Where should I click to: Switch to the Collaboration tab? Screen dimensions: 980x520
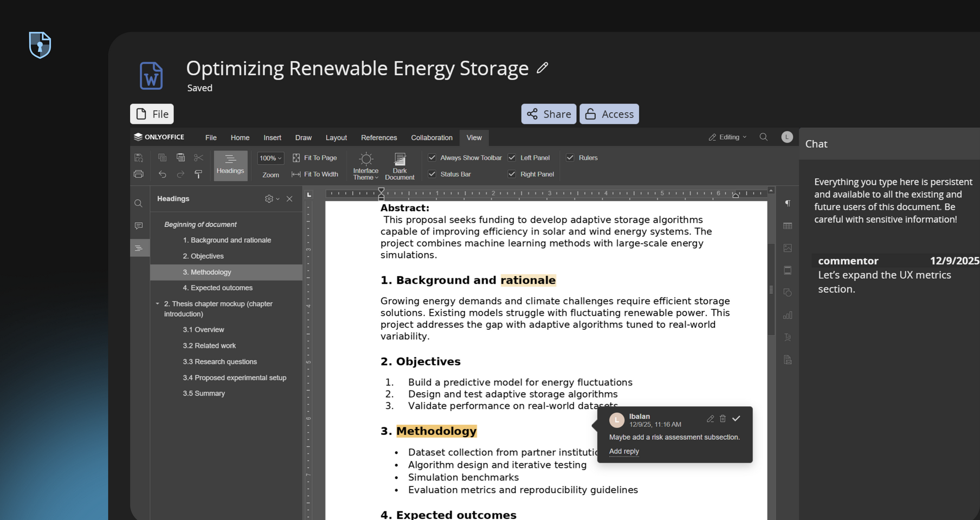tap(431, 138)
